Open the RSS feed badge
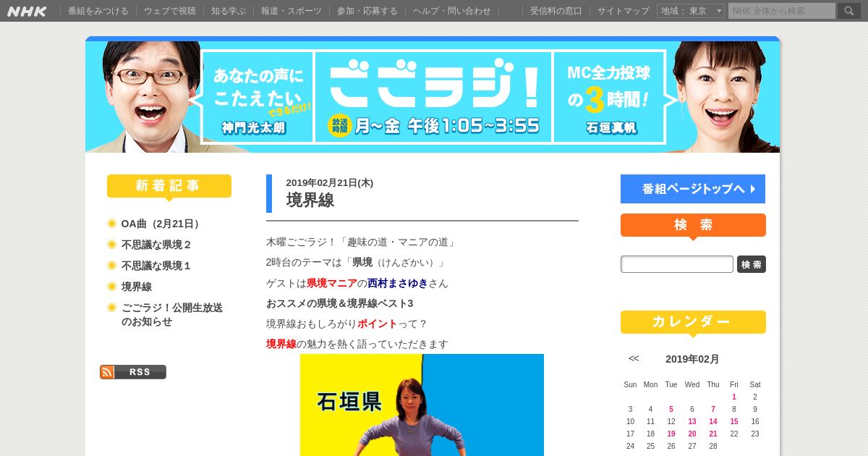 133,372
